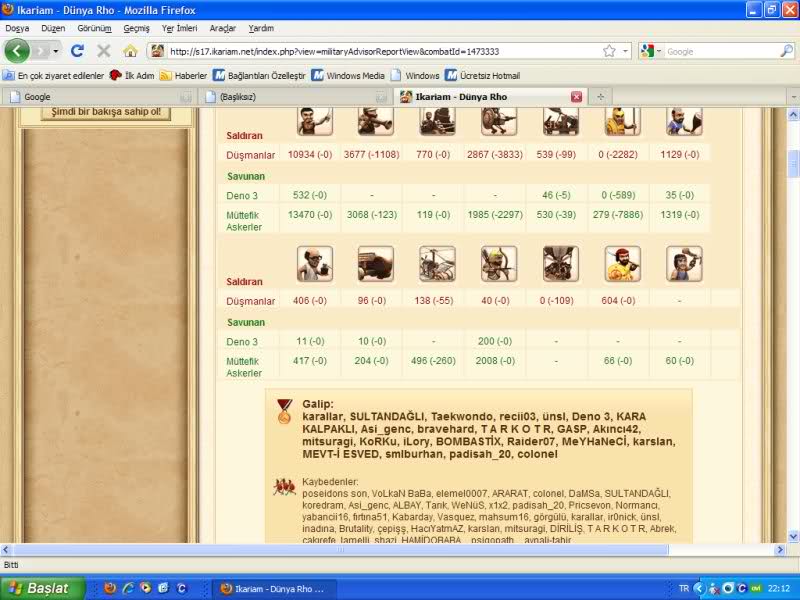Viewport: 800px width, 600px height.
Task: Go back using the green back arrow
Action: tap(18, 50)
